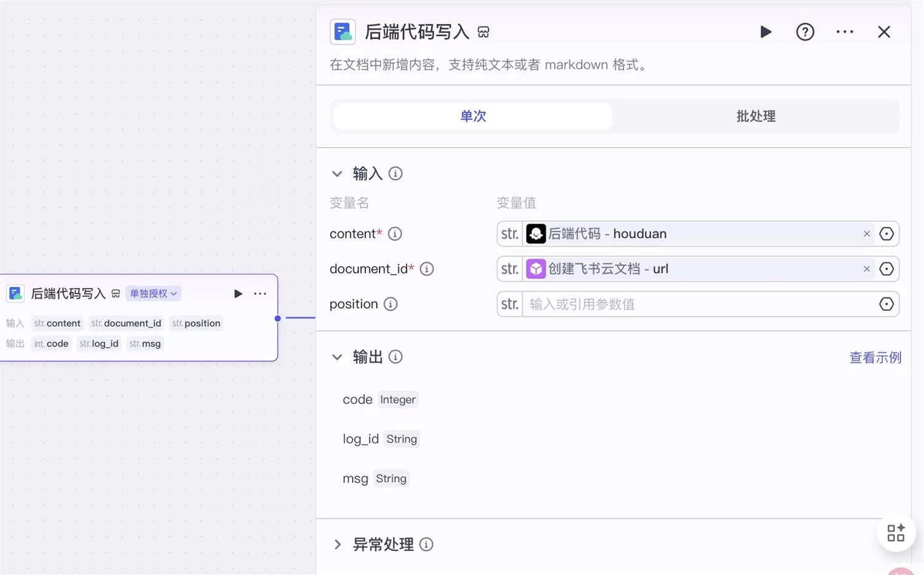Select the 创建飞书云文档 cube icon in document_id row

536,268
